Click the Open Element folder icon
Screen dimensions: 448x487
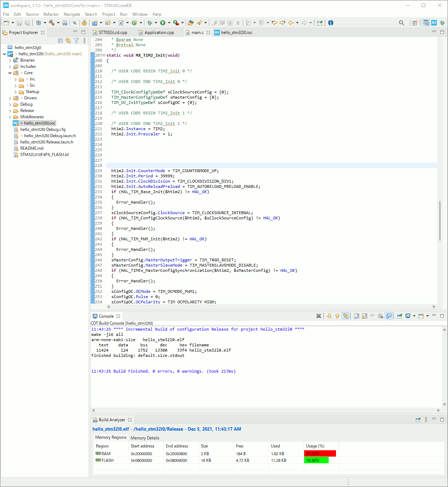(x=191, y=23)
